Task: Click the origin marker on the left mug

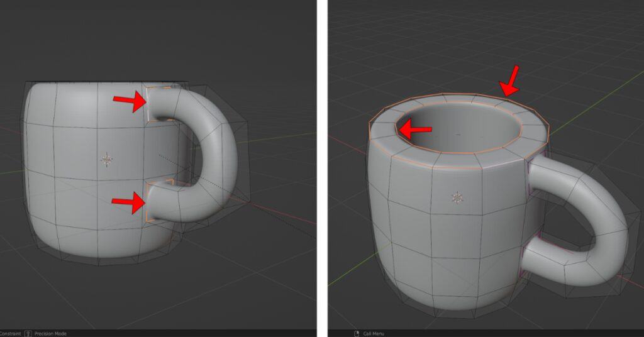Action: point(107,160)
